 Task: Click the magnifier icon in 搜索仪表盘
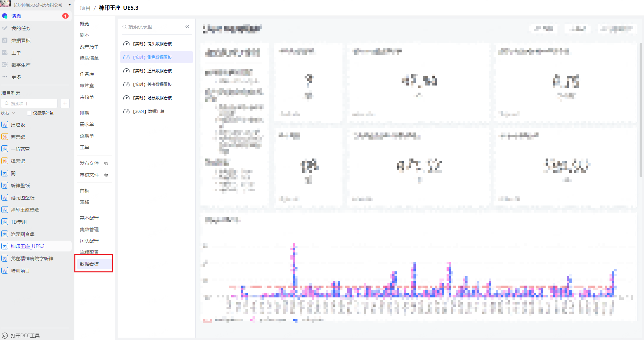pos(124,27)
